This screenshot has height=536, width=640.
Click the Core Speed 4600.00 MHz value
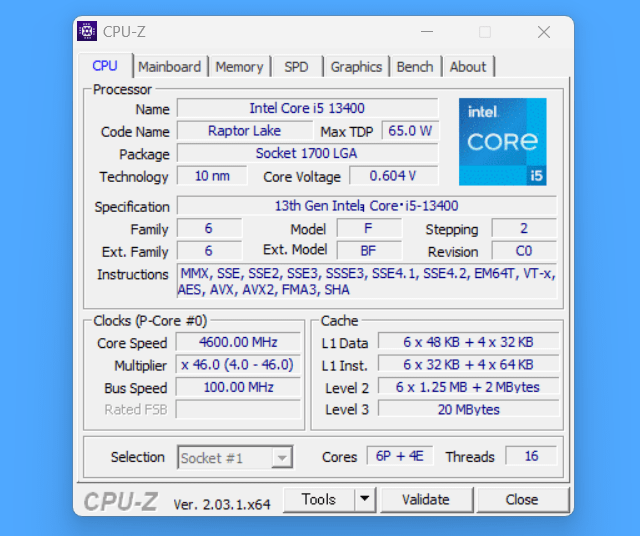(239, 342)
